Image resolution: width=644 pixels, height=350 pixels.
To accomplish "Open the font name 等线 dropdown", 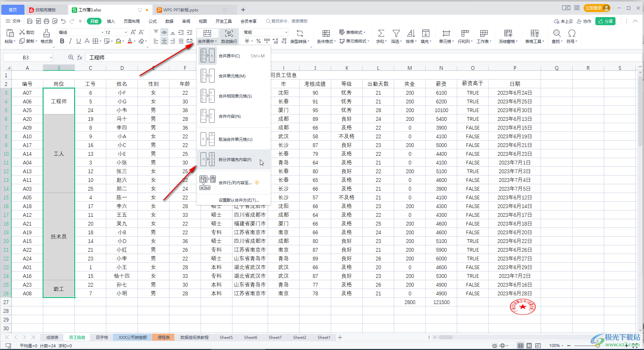I will (x=102, y=32).
